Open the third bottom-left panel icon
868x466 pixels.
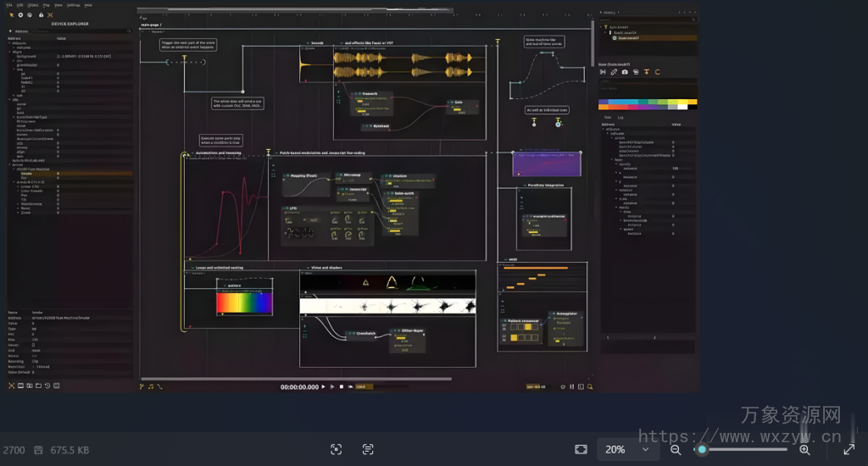point(30,386)
